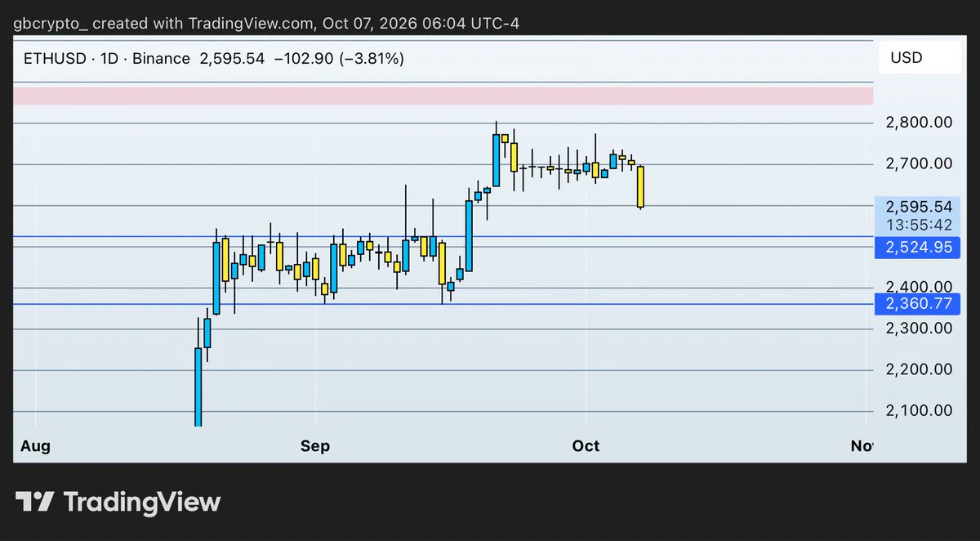
Task: Select the blue 2,360.77 line price tag
Action: click(x=919, y=305)
